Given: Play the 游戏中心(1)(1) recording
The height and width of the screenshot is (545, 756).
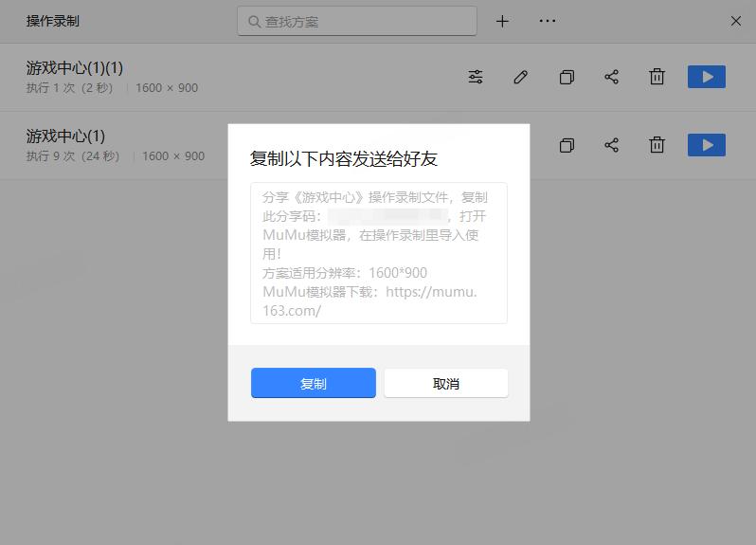Looking at the screenshot, I should [706, 77].
